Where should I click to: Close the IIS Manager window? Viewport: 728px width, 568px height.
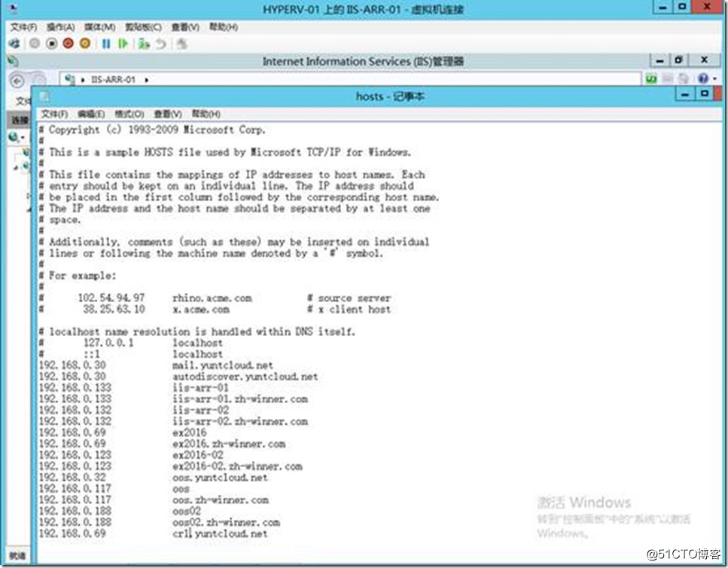tap(705, 60)
